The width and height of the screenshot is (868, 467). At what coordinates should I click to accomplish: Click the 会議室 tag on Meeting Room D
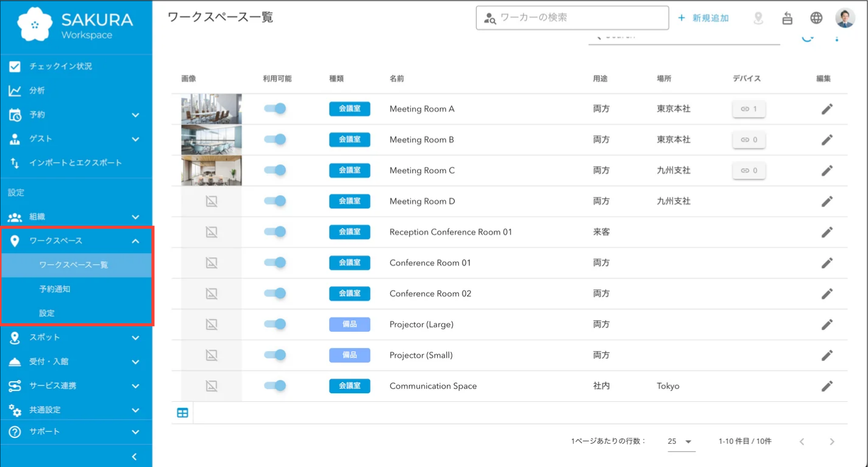[349, 201]
